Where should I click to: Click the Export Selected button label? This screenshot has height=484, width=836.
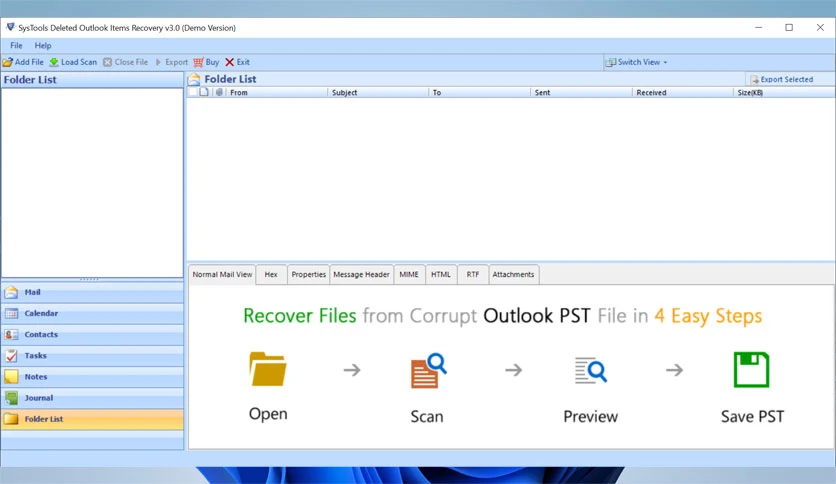coord(787,79)
